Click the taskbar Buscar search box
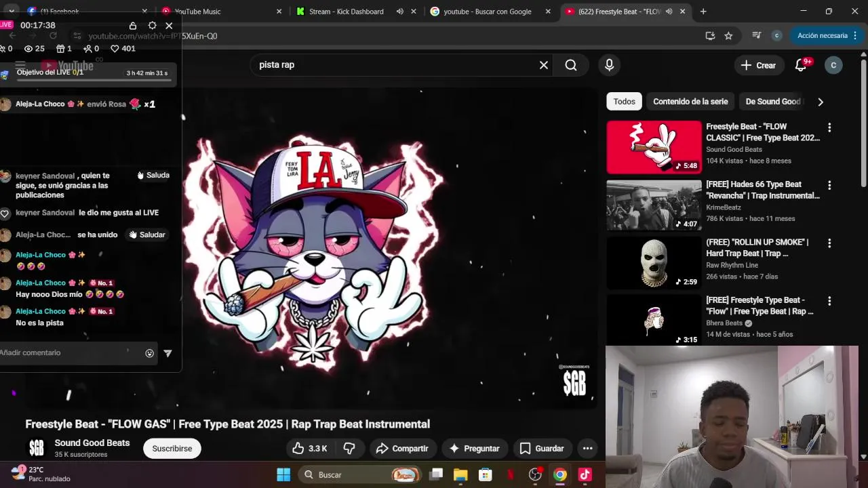Image resolution: width=868 pixels, height=488 pixels. click(360, 474)
